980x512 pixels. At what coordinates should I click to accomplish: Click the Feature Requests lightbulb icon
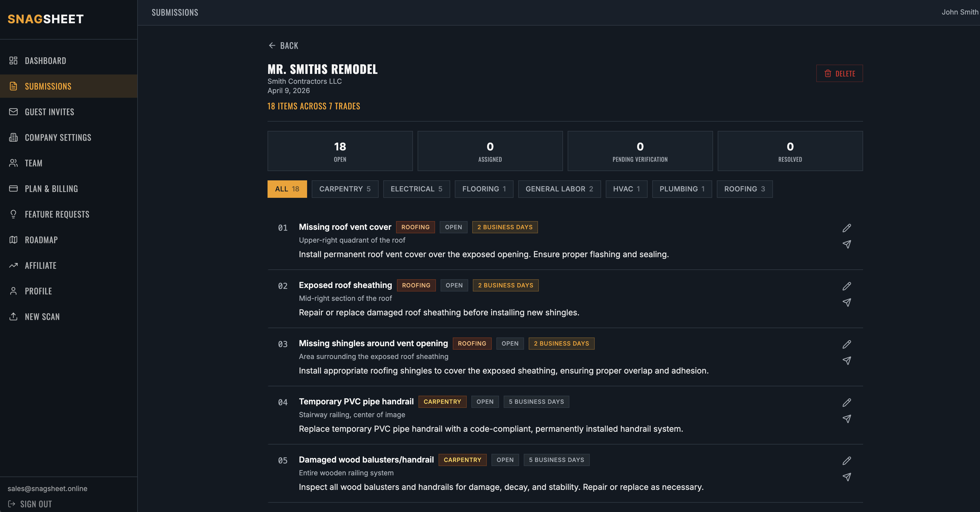coord(13,214)
